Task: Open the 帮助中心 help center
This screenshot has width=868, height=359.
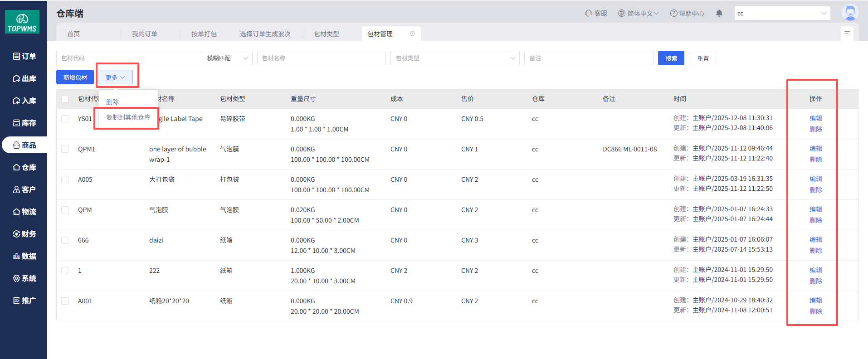Action: coord(687,14)
